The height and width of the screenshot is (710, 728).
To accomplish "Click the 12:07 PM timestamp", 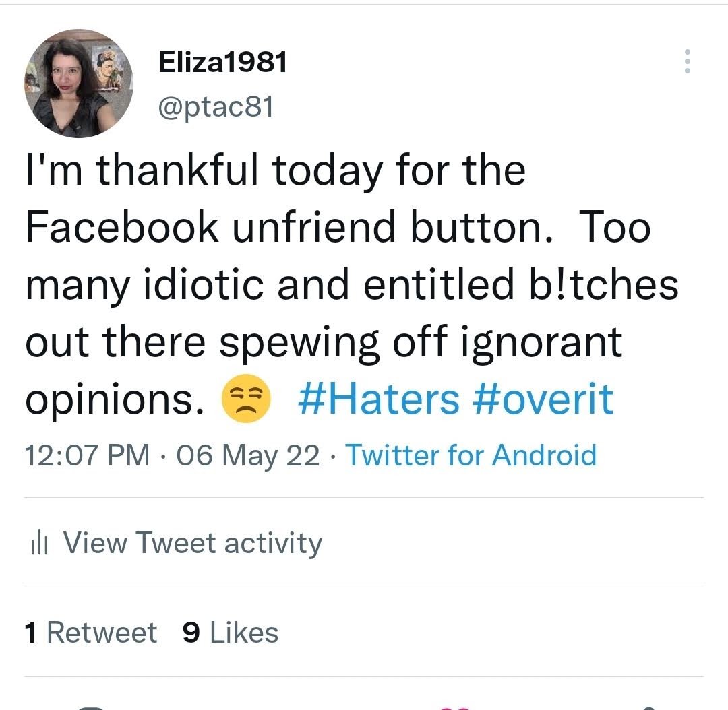I will click(88, 455).
